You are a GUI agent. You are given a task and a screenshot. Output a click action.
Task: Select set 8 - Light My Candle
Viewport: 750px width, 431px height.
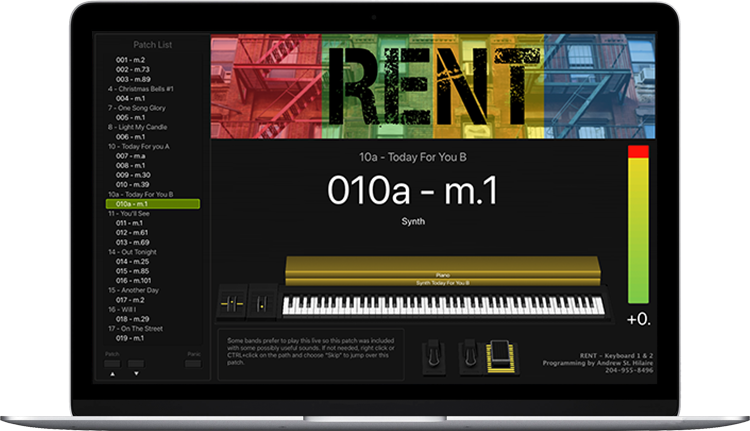point(138,127)
